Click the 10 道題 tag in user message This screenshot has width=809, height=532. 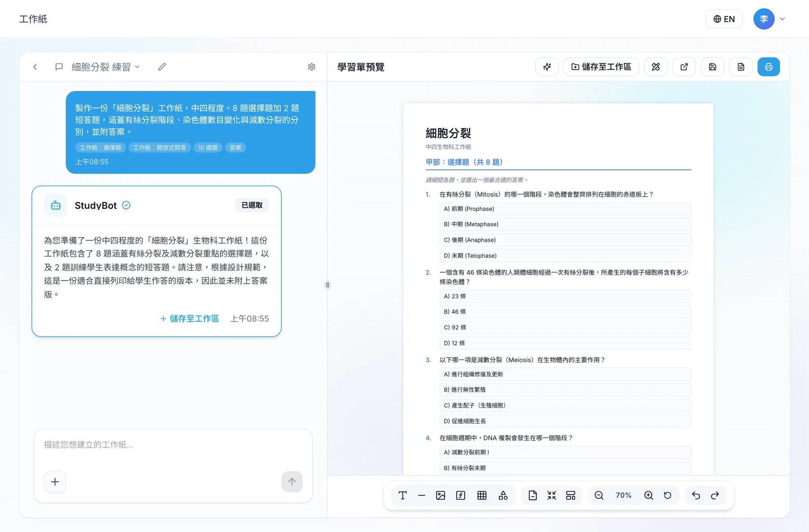(x=208, y=147)
